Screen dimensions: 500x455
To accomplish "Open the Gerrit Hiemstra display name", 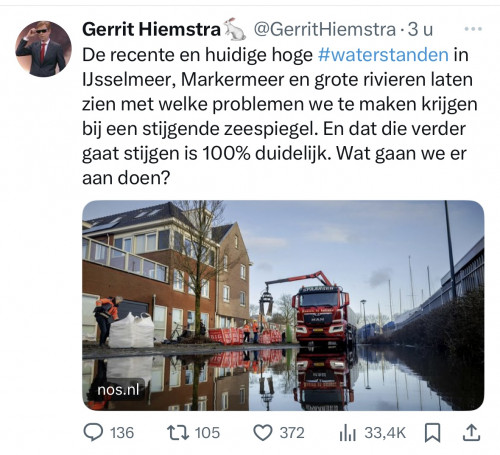I will pos(152,29).
